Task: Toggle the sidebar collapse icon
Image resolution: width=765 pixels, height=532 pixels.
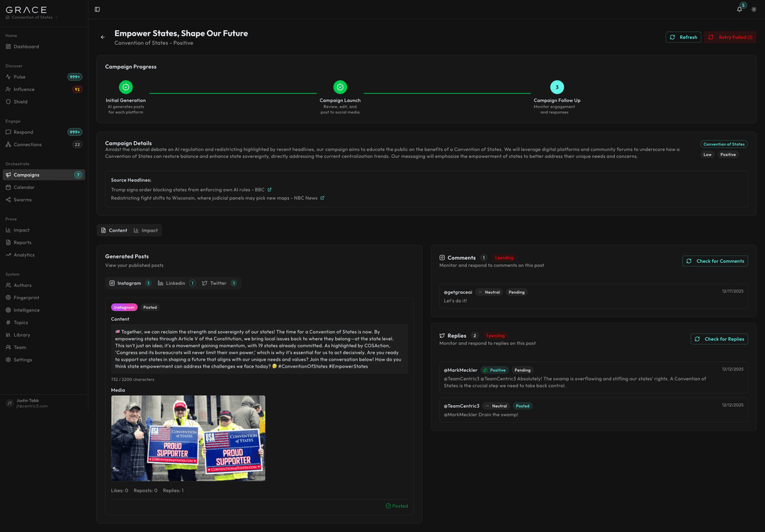Action: tap(97, 9)
